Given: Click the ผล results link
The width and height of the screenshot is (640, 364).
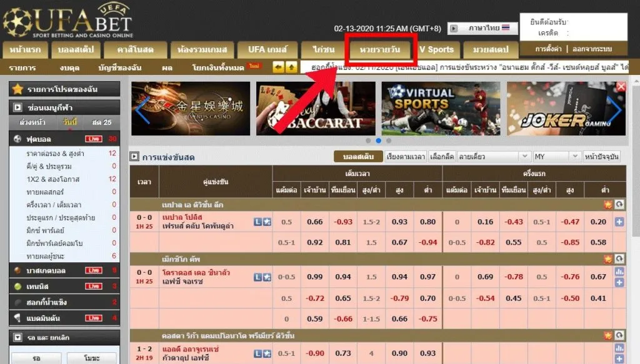Looking at the screenshot, I should (167, 67).
